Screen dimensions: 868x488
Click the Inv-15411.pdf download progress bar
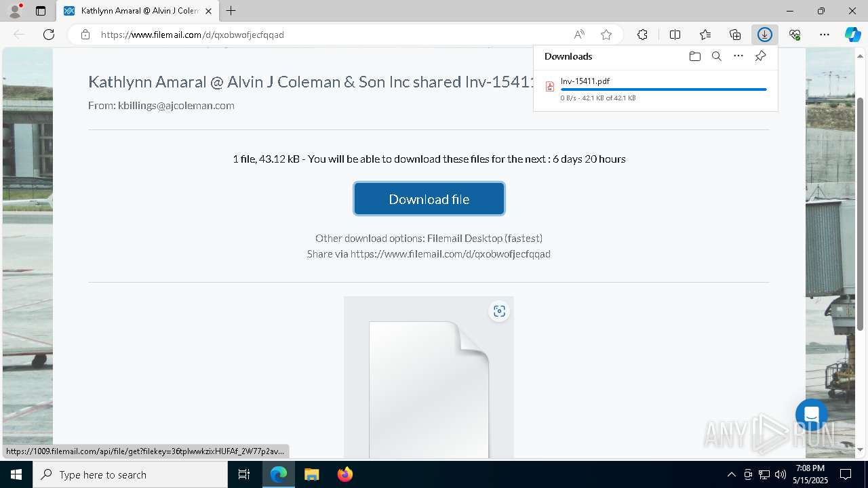coord(664,89)
